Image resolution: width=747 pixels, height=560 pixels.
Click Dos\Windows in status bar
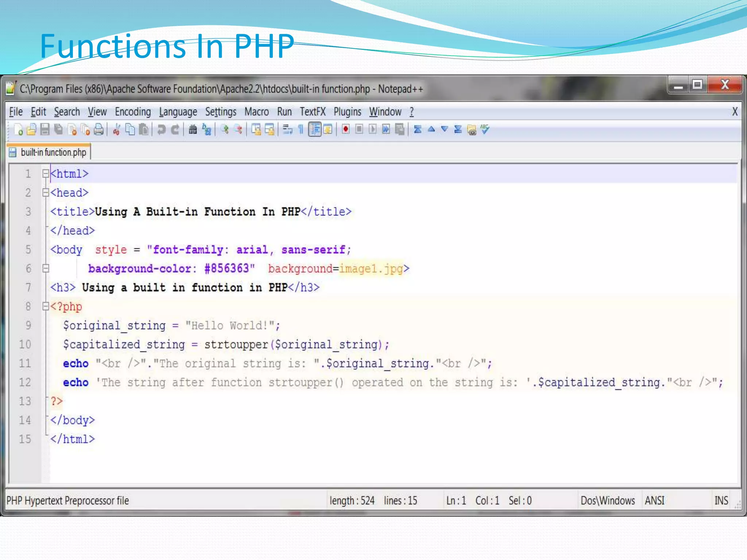pyautogui.click(x=608, y=501)
